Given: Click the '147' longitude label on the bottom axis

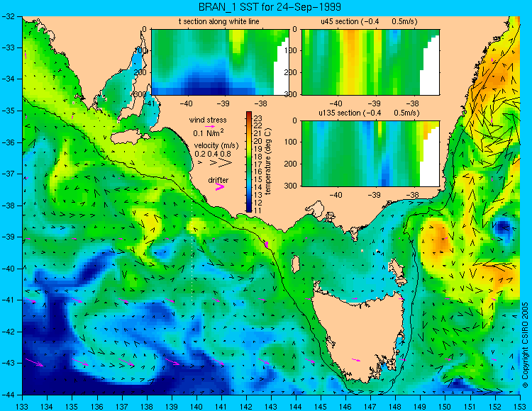Looking at the screenshot, I should click(x=370, y=406).
